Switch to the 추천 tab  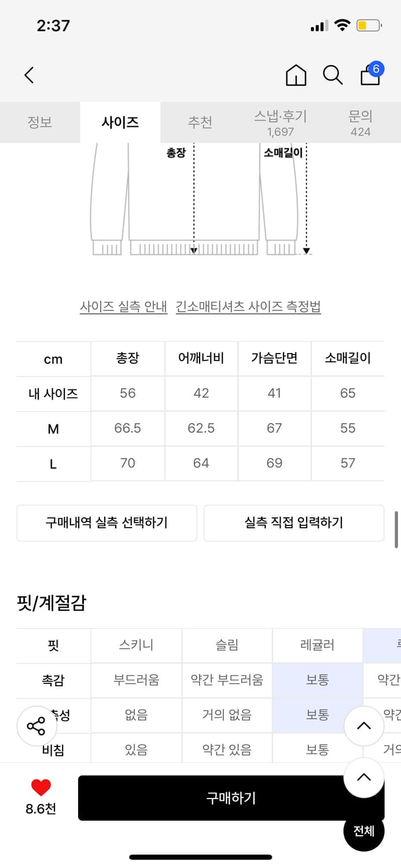pos(200,122)
